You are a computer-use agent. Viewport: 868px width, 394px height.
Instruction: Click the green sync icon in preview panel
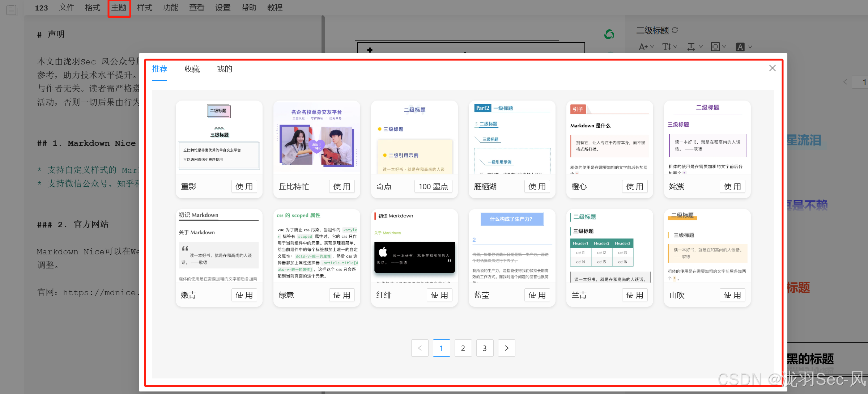(x=609, y=34)
